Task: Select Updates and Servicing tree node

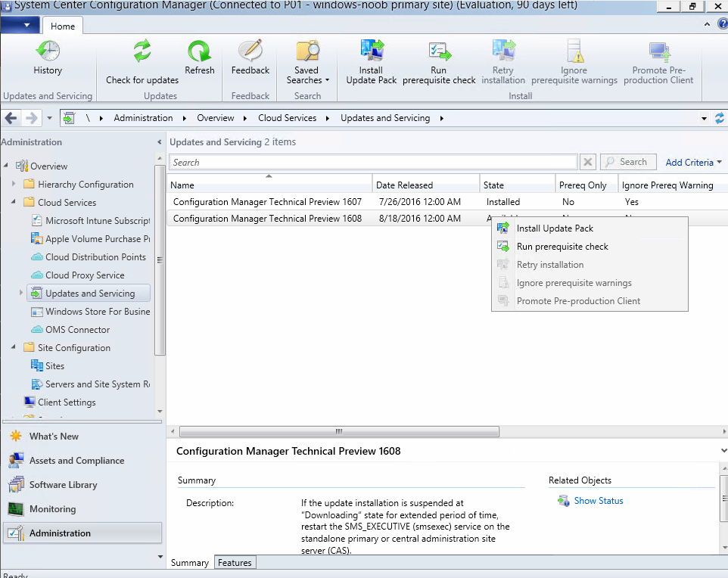Action: tap(89, 294)
